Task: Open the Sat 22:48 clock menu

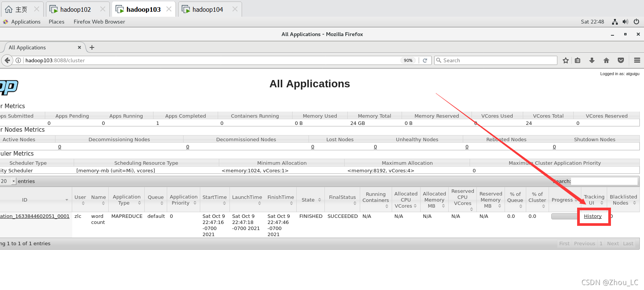Action: (592, 22)
